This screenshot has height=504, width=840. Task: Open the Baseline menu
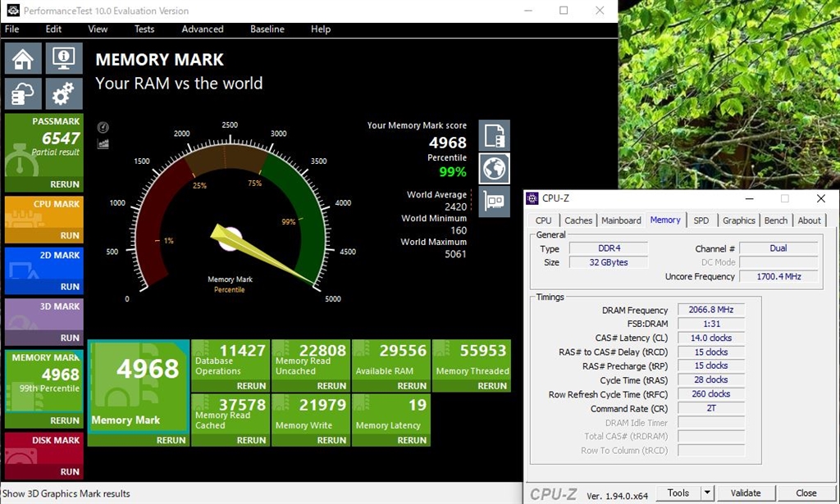(267, 30)
